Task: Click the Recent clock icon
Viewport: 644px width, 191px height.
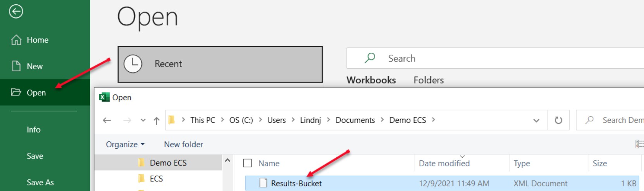Action: (x=133, y=64)
